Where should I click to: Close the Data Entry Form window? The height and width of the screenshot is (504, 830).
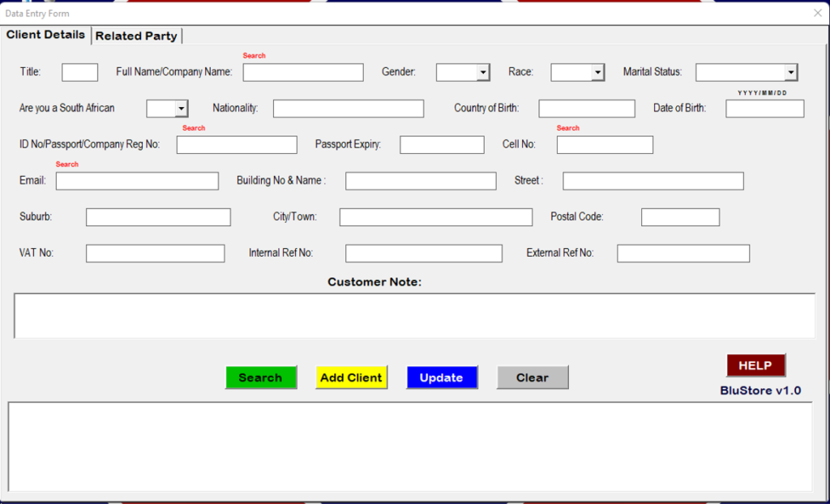tap(818, 13)
